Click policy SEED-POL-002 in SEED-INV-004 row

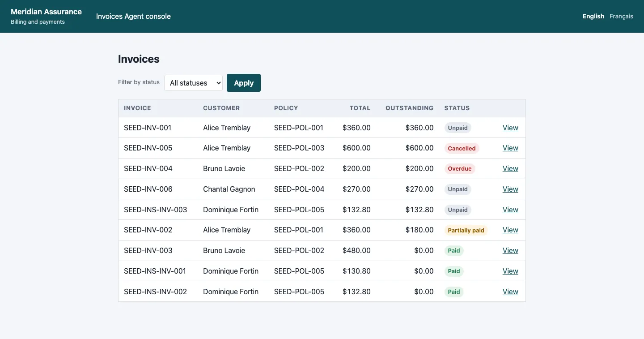tap(299, 168)
